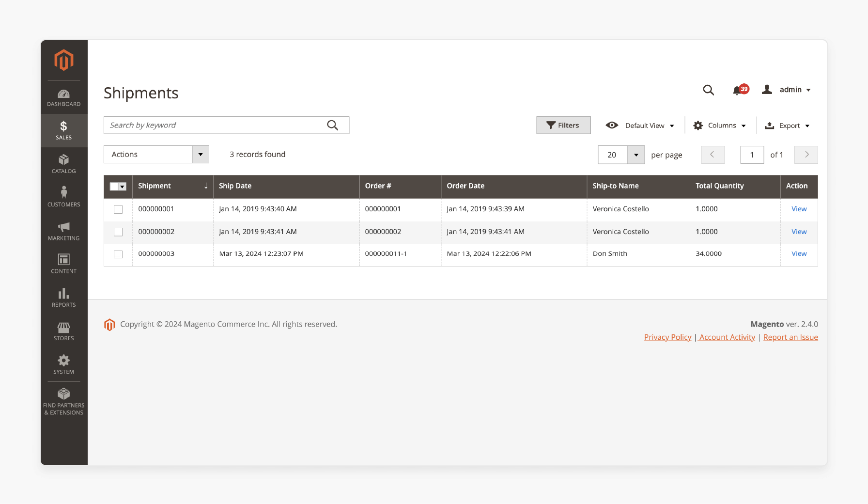
Task: Open the Privacy Policy link
Action: tap(667, 337)
